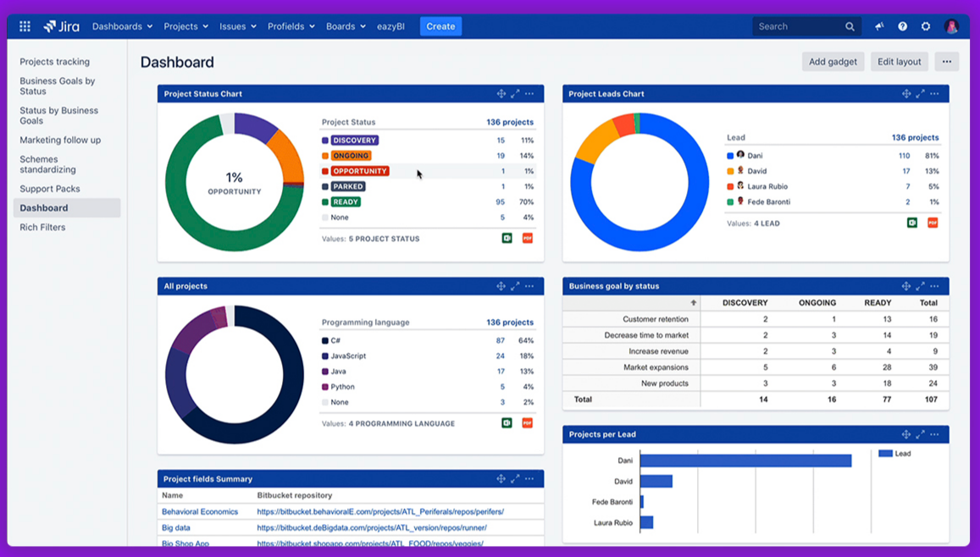Click the DISCOVERY status color swatch
Image resolution: width=980 pixels, height=557 pixels.
[325, 141]
